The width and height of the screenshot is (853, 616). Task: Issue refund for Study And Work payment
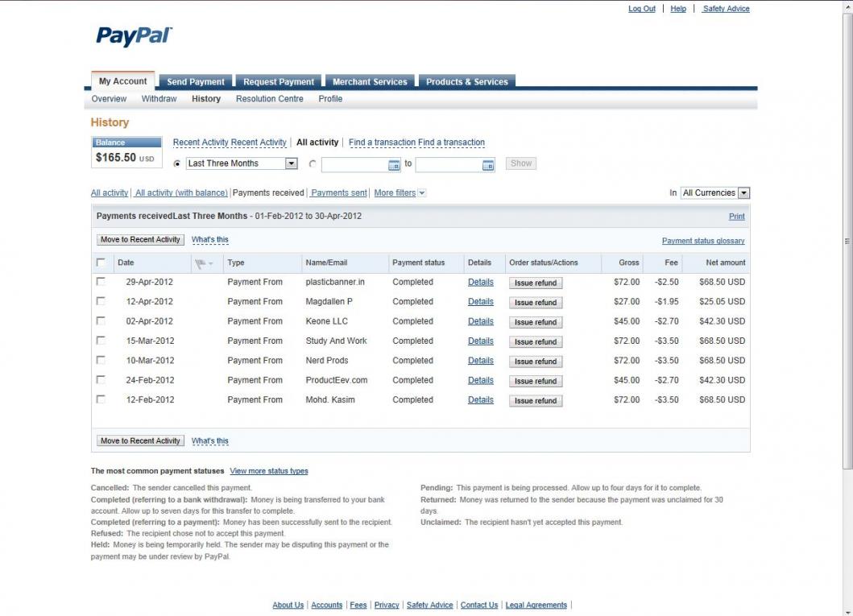[536, 341]
